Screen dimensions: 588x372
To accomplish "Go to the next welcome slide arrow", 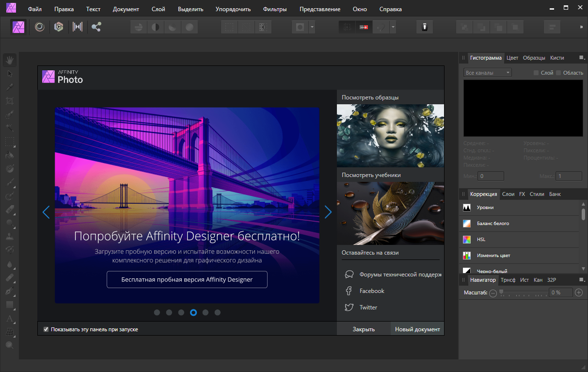I will click(328, 212).
